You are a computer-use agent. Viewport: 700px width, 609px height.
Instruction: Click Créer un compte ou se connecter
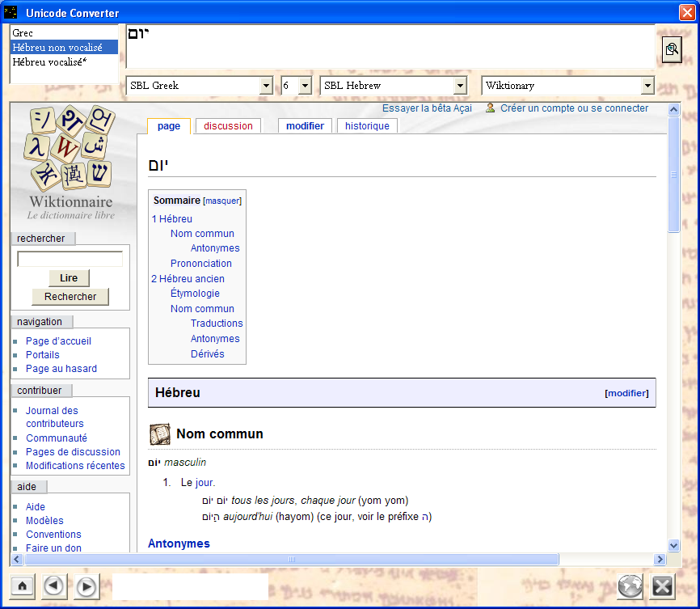574,108
